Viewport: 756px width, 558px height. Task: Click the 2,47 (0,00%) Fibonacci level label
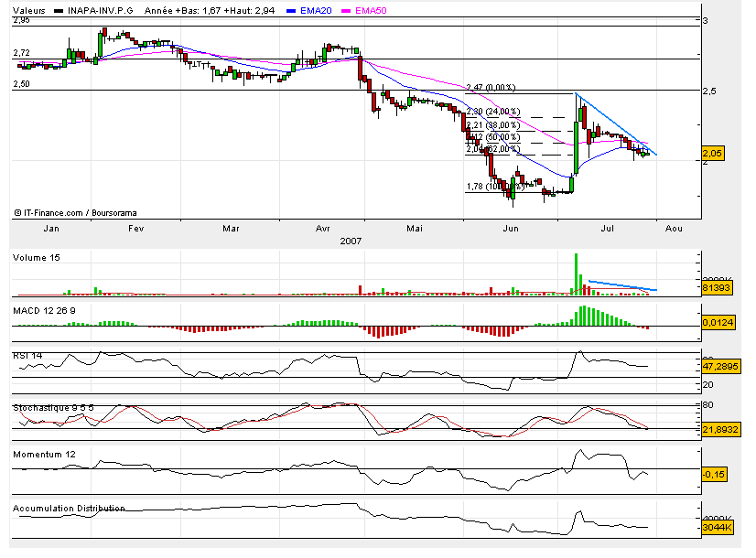pyautogui.click(x=491, y=88)
